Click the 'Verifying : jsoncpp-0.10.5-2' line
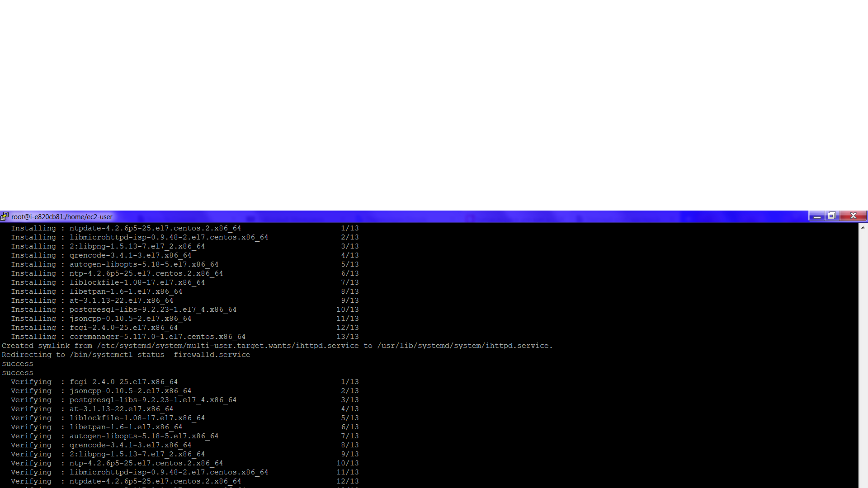Viewport: 868px width, 488px height. [x=101, y=391]
